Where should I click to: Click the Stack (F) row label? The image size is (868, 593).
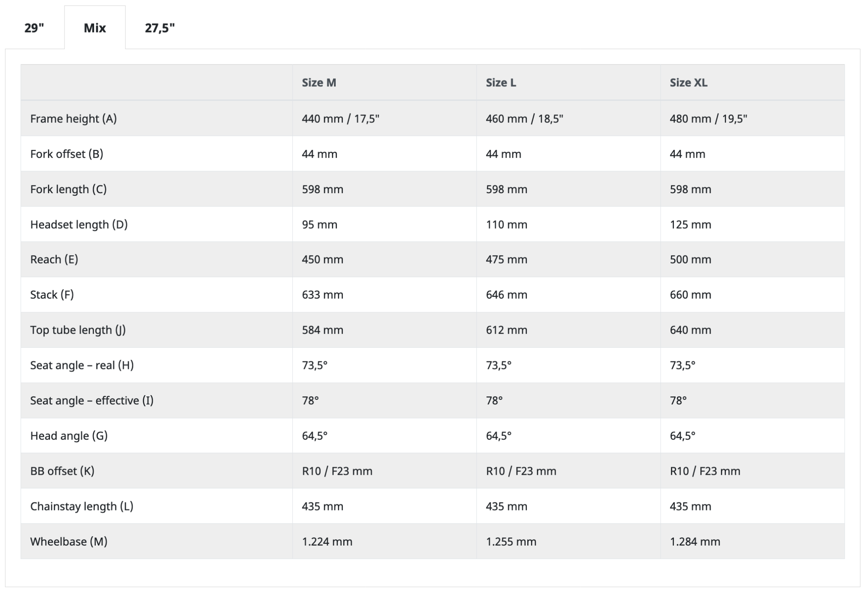52,294
